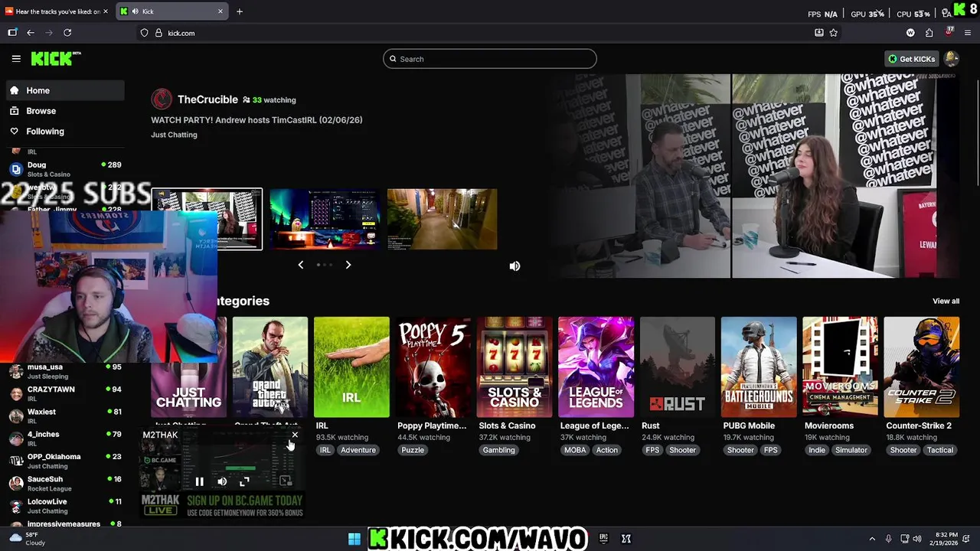Open the Counter-Strike 2 category card
980x551 pixels.
click(x=922, y=367)
